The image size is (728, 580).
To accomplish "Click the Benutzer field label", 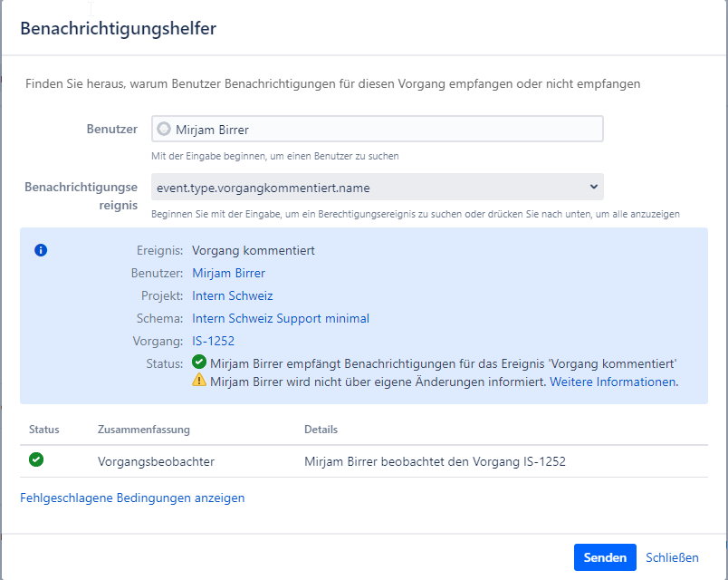I will point(112,129).
